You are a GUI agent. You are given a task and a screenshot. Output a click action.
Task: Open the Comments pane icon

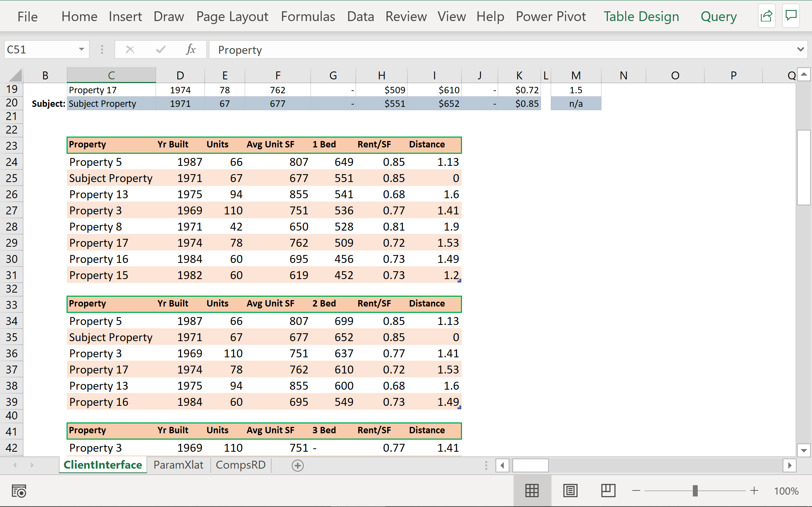[791, 16]
